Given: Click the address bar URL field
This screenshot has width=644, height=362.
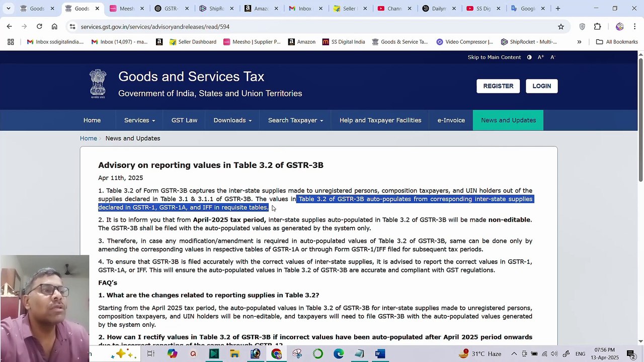Looking at the screenshot, I should point(312,27).
